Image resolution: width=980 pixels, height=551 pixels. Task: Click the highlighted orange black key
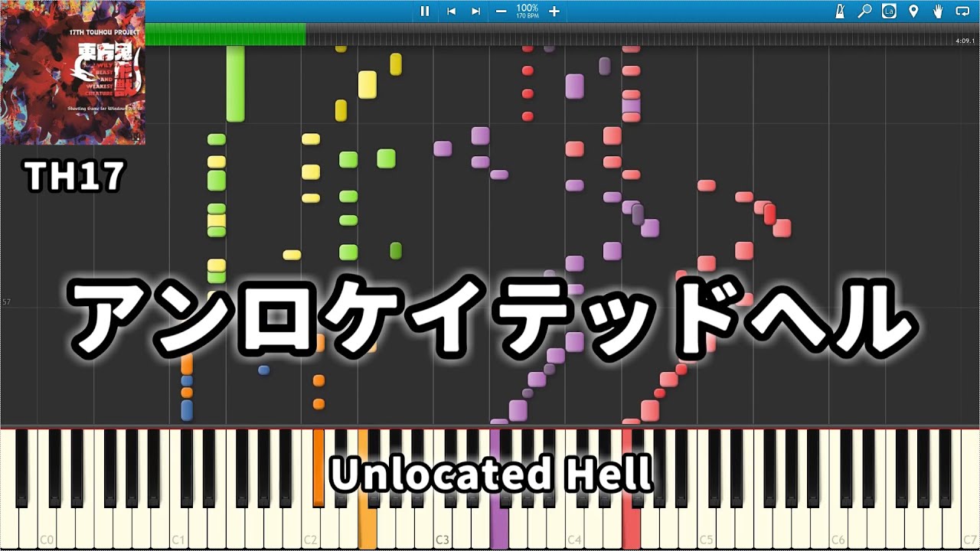(318, 467)
